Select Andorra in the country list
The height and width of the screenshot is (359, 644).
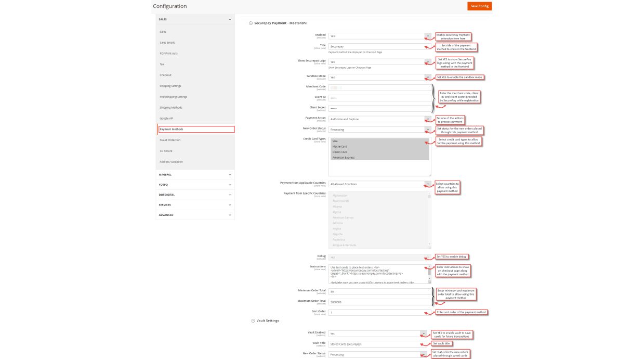(x=378, y=223)
